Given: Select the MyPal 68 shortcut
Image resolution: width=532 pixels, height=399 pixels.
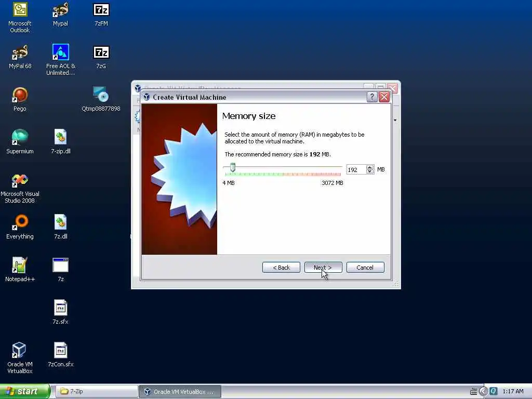Looking at the screenshot, I should pos(20,57).
